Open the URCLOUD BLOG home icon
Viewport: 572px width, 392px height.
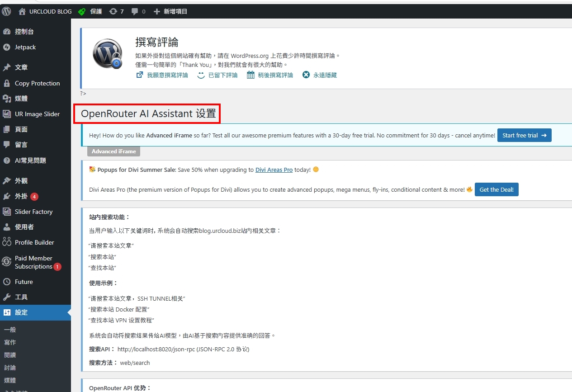point(22,11)
